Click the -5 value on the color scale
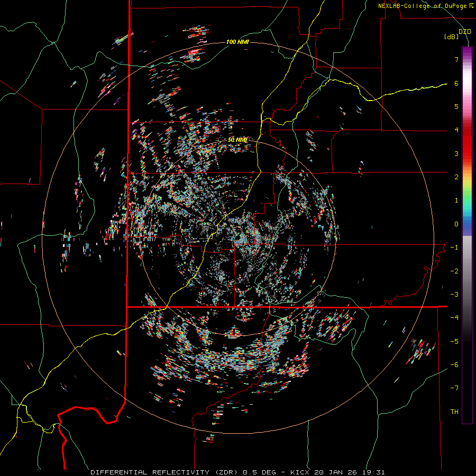The width and height of the screenshot is (476, 476). point(454,342)
